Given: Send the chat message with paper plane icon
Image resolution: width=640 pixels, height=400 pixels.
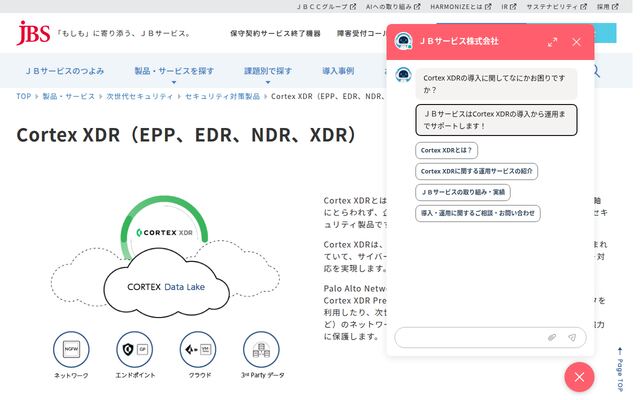Looking at the screenshot, I should click(572, 337).
